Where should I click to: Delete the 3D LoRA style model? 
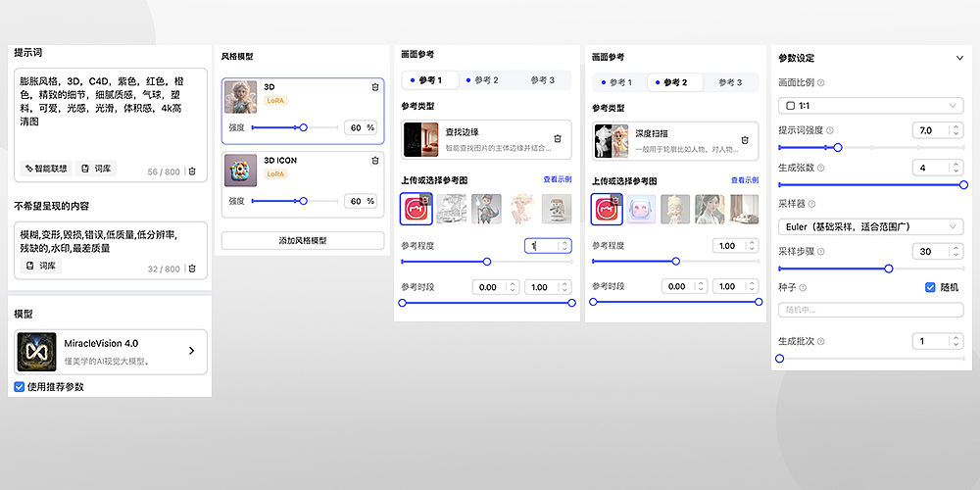(375, 87)
